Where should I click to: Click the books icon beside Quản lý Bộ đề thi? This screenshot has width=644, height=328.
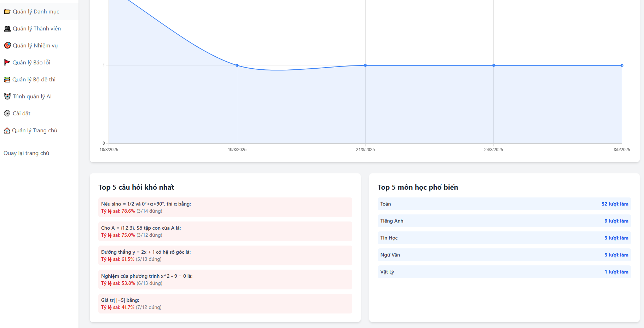pos(7,80)
